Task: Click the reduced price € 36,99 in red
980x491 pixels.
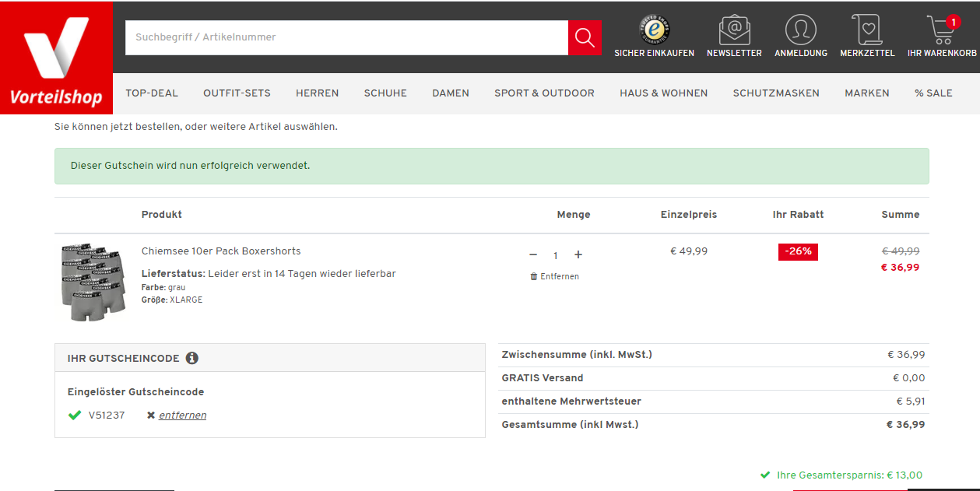Action: pyautogui.click(x=900, y=267)
